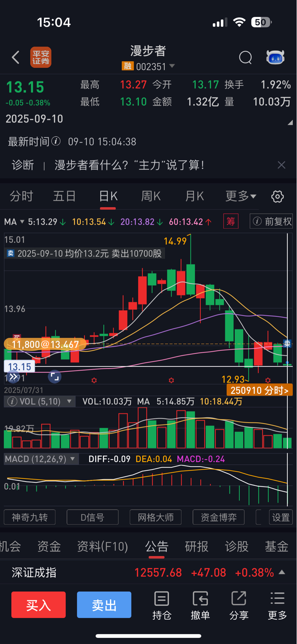
Task: Expand quote details corner triangle
Action: 290,123
